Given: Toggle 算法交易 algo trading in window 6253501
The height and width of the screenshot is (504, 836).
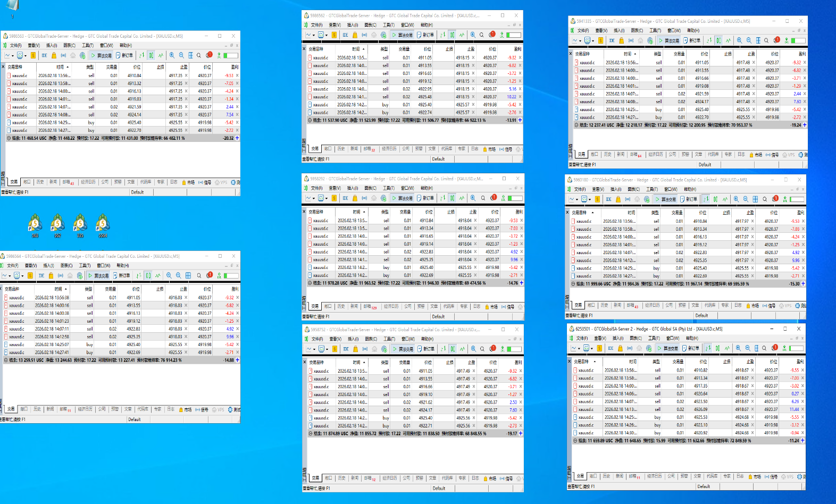Looking at the screenshot, I should tap(667, 348).
